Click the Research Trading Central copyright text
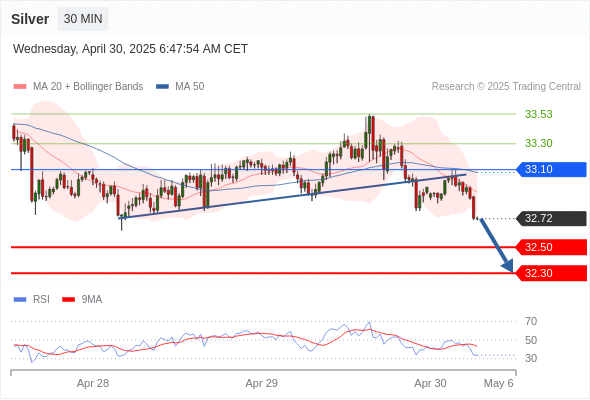Screen dimensions: 590x400 pos(506,87)
